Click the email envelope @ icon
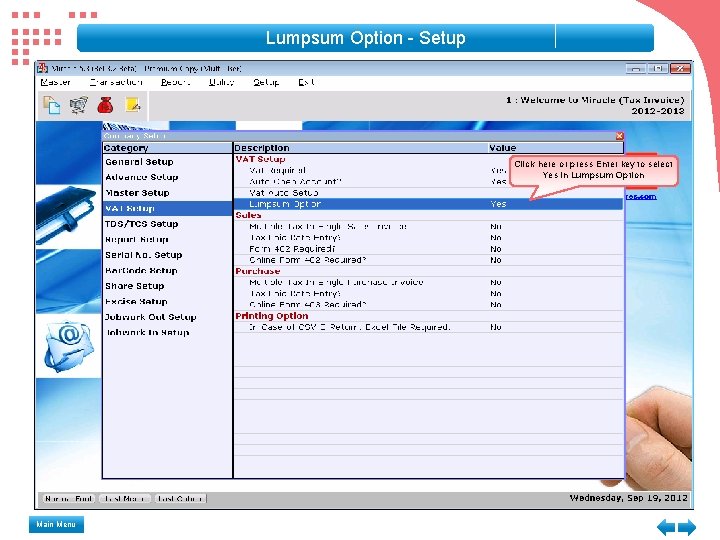 pos(69,346)
